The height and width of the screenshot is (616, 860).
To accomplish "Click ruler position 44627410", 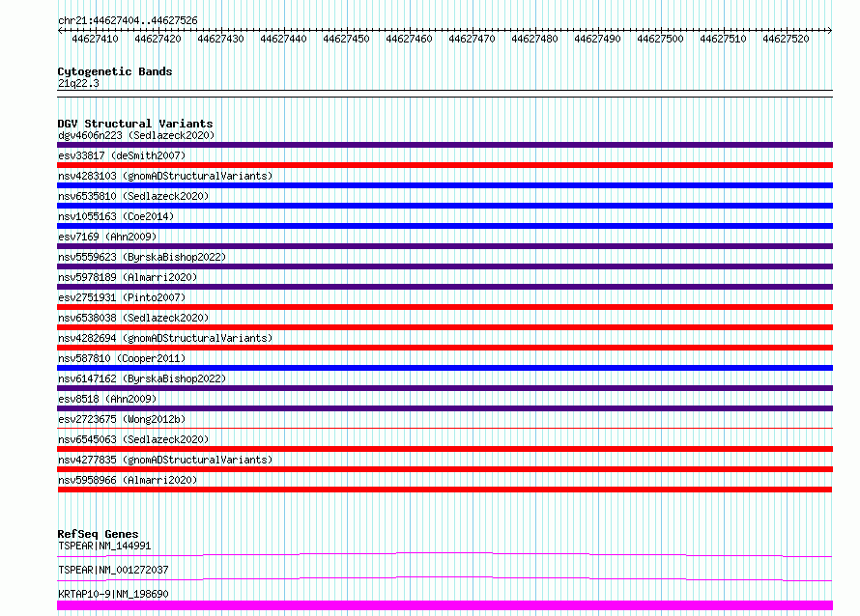I will point(95,39).
